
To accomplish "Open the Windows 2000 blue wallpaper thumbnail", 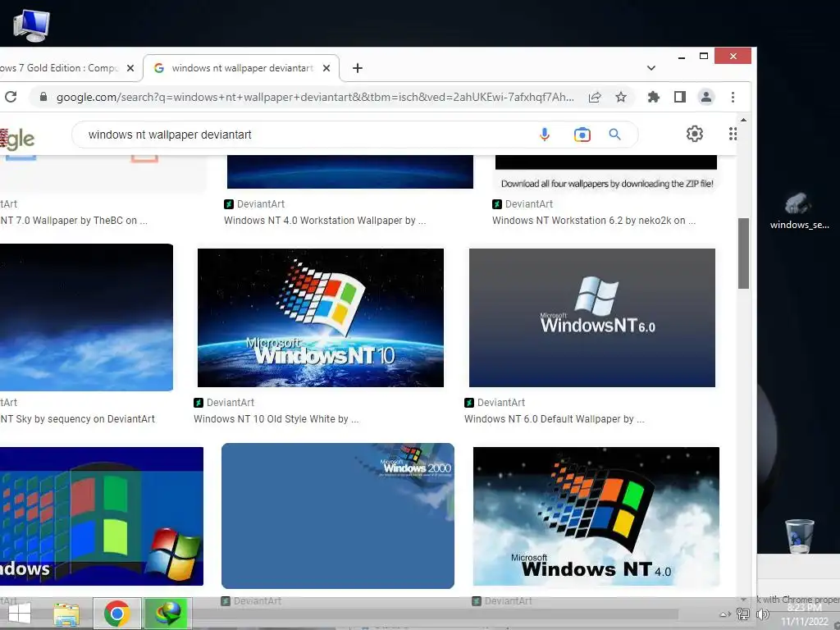I will (x=337, y=515).
